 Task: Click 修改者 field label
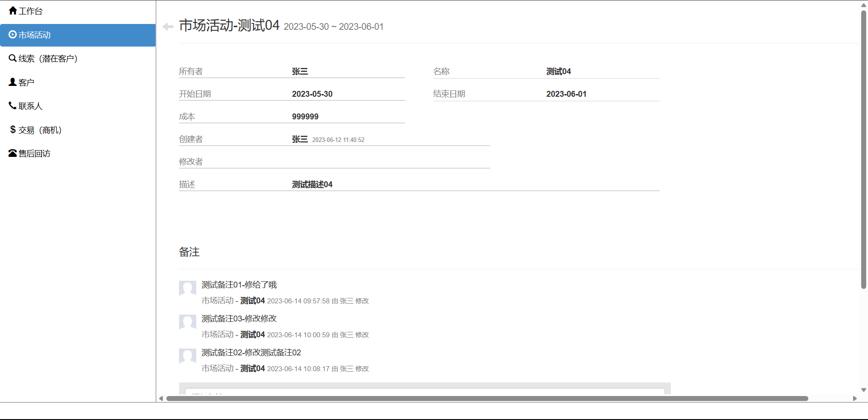191,162
